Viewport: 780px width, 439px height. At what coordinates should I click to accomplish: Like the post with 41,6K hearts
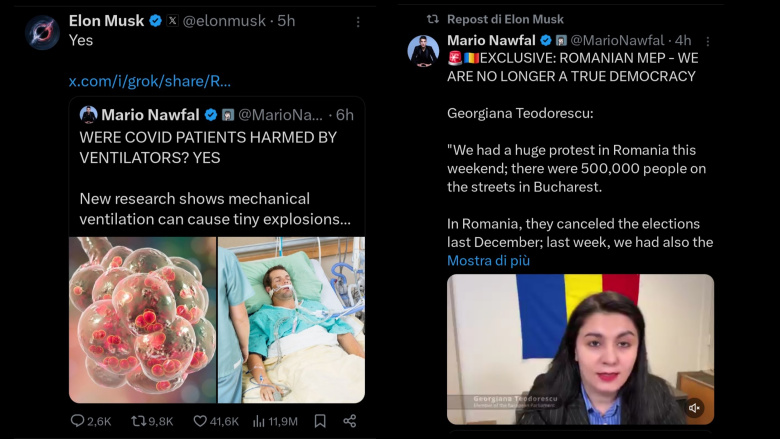click(x=200, y=421)
